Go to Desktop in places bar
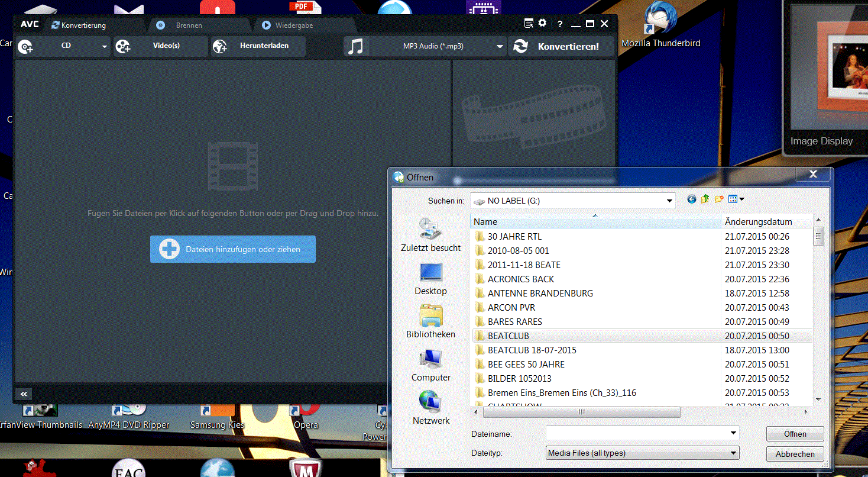This screenshot has width=868, height=477. 430,278
